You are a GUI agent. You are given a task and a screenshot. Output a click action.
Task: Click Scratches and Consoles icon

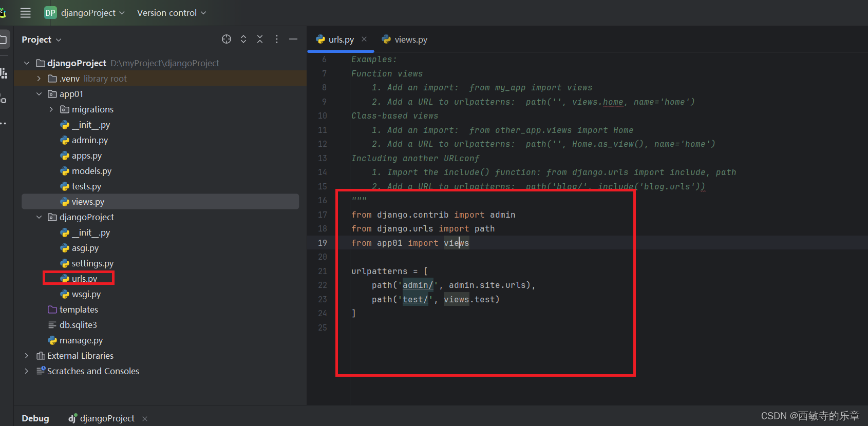pos(41,371)
